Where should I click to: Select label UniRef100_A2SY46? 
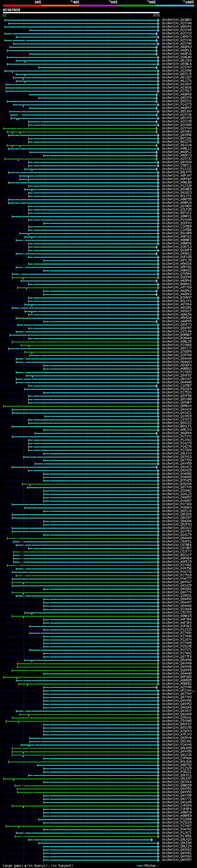point(176,687)
